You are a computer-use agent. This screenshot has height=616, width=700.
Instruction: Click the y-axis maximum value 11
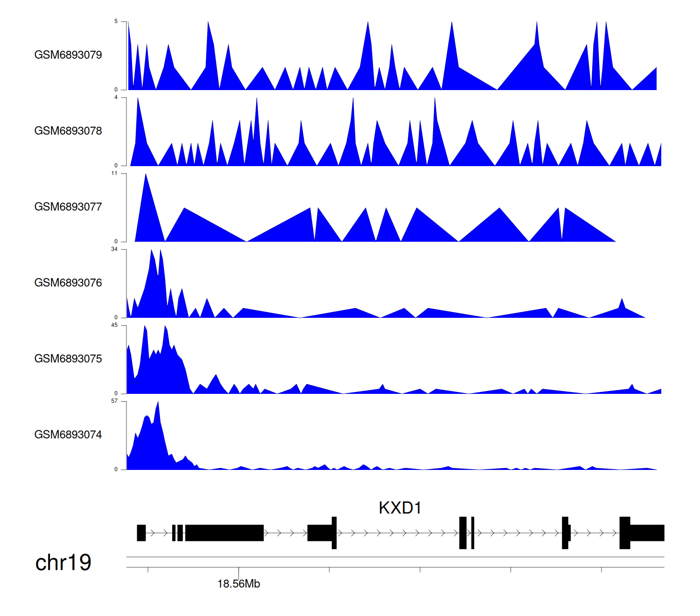tap(114, 173)
